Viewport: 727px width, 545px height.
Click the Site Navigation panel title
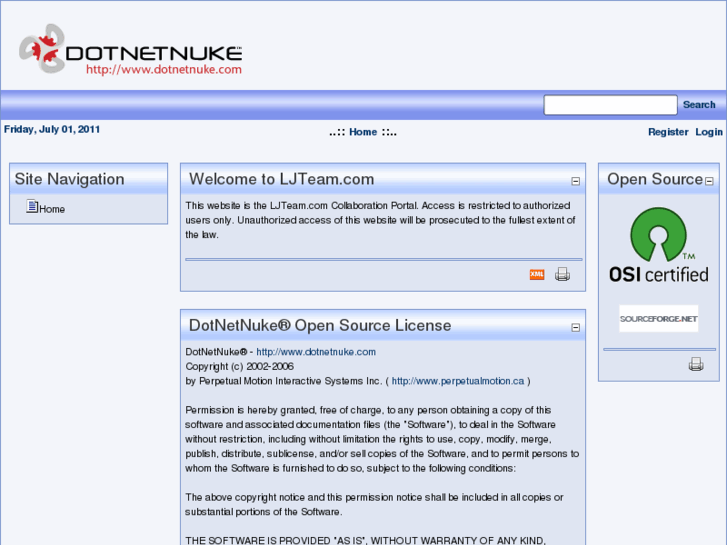70,179
